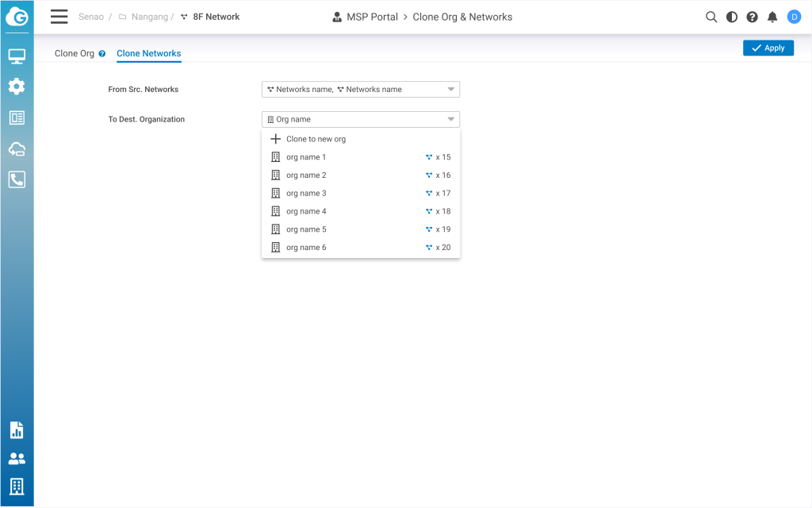Screen dimensions: 812x508
Task: Open the phone icon in sidebar
Action: (x=17, y=179)
